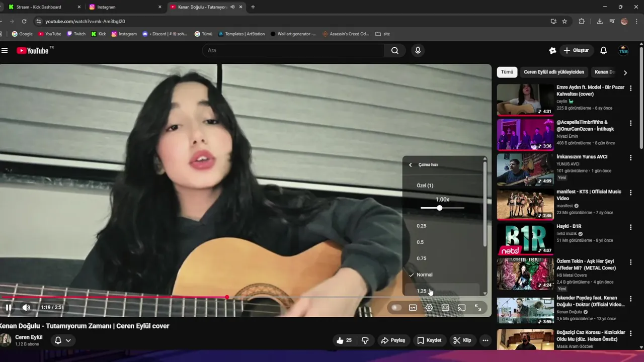Click the Oluştur create button

click(x=576, y=50)
